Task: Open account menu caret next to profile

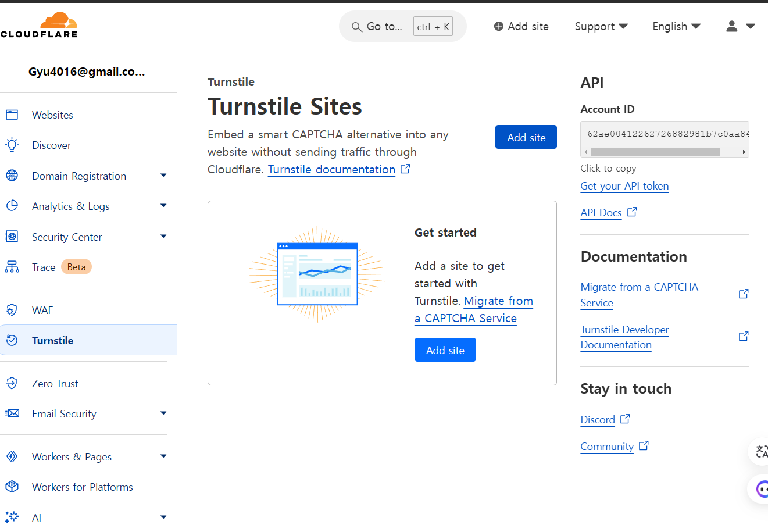Action: 751,26
